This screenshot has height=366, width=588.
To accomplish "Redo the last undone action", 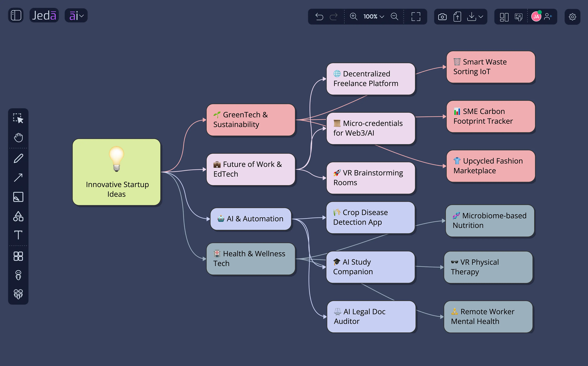I will coord(334,17).
